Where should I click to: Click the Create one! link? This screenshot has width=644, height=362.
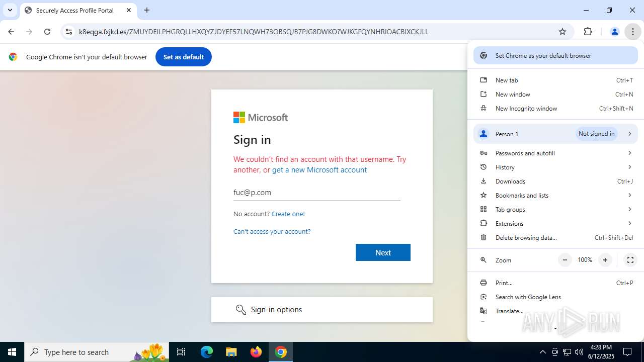pyautogui.click(x=288, y=214)
